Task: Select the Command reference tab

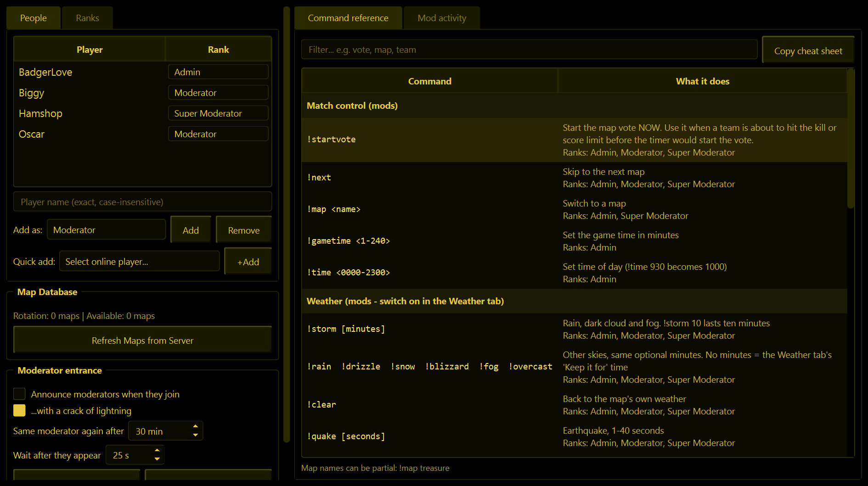Action: (x=348, y=18)
